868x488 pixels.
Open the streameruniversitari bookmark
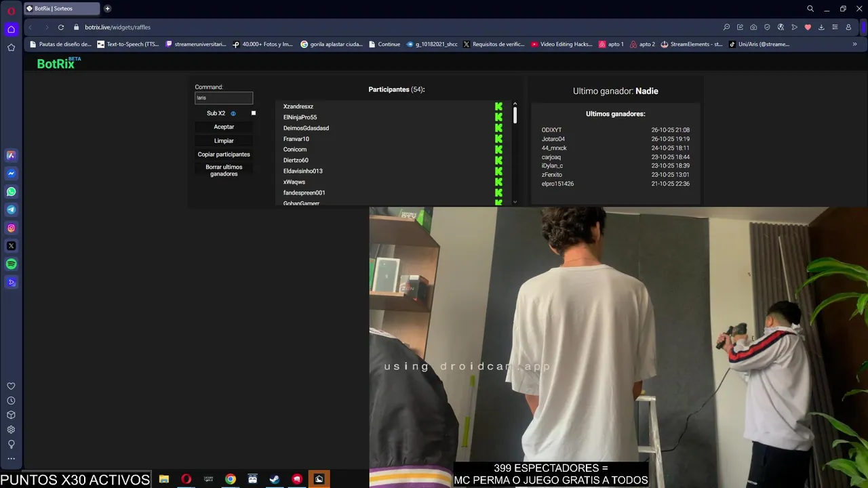click(196, 44)
